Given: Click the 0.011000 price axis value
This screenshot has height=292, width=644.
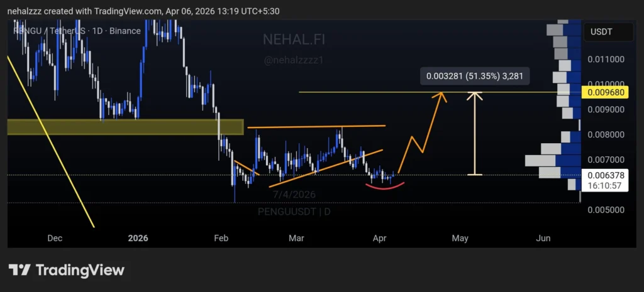Looking at the screenshot, I should point(606,59).
